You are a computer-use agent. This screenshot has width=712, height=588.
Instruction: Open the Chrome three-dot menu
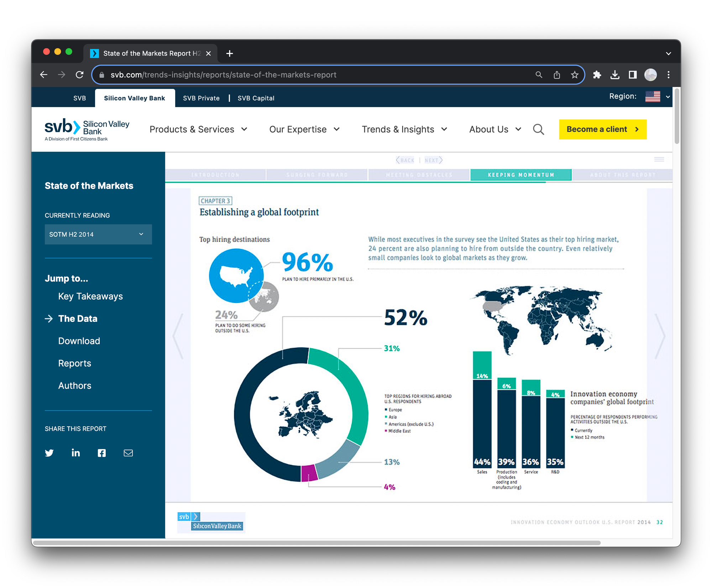[669, 75]
